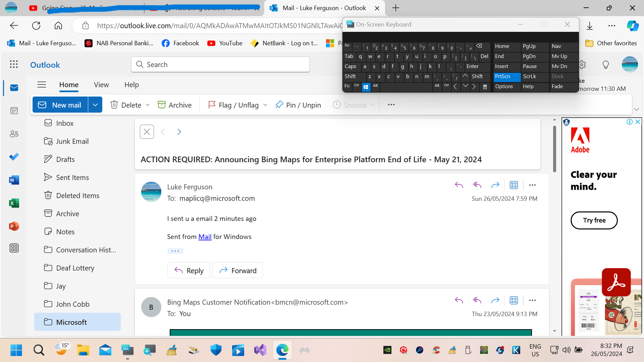Toggle the hamburger navigation pane button
This screenshot has height=362, width=644.
pyautogui.click(x=42, y=85)
